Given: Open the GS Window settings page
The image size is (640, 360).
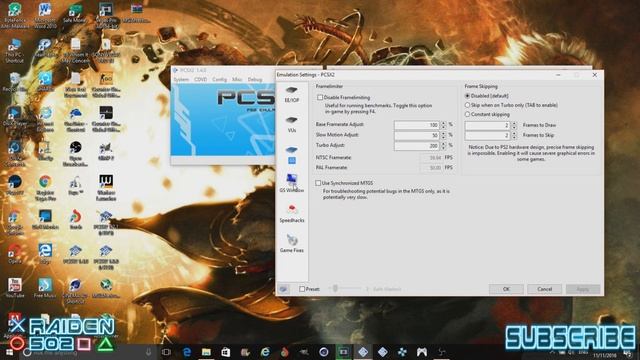Looking at the screenshot, I should click(291, 183).
